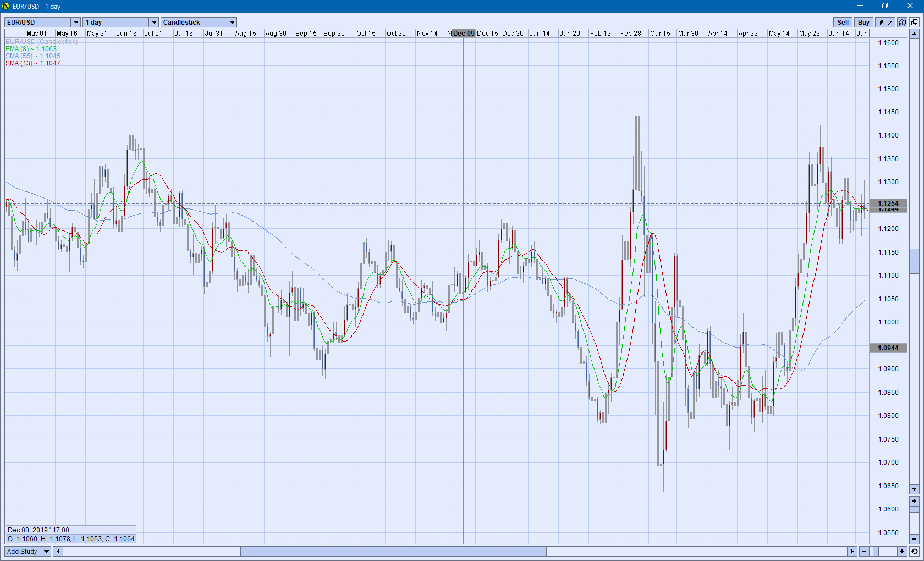Zoom in horizontal time axis with plus
The image size is (924, 561).
pyautogui.click(x=902, y=551)
